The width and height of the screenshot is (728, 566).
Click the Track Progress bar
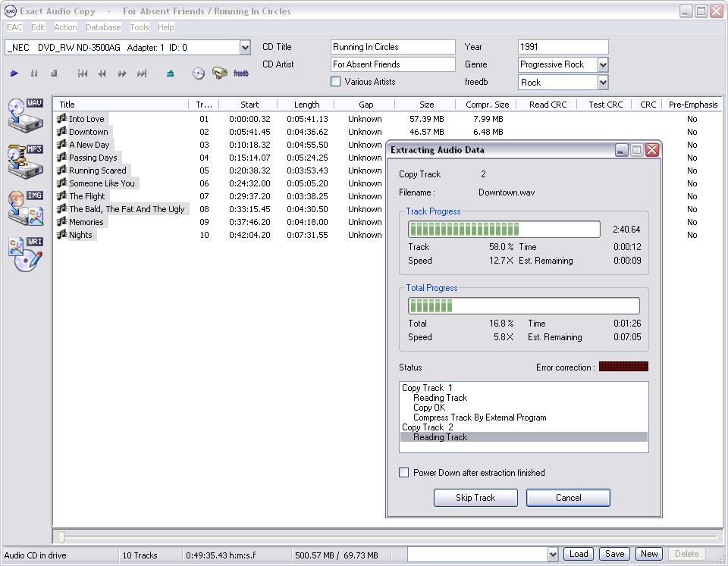504,229
